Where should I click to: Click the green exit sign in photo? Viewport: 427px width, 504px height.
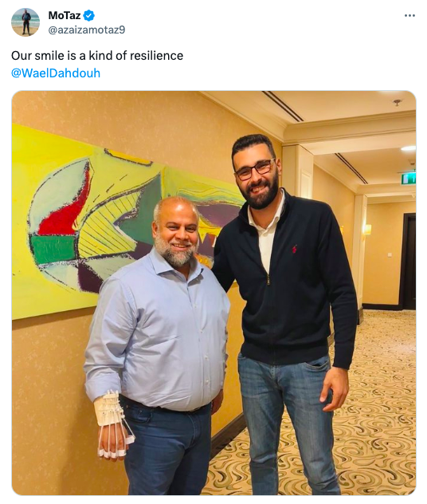pyautogui.click(x=409, y=179)
